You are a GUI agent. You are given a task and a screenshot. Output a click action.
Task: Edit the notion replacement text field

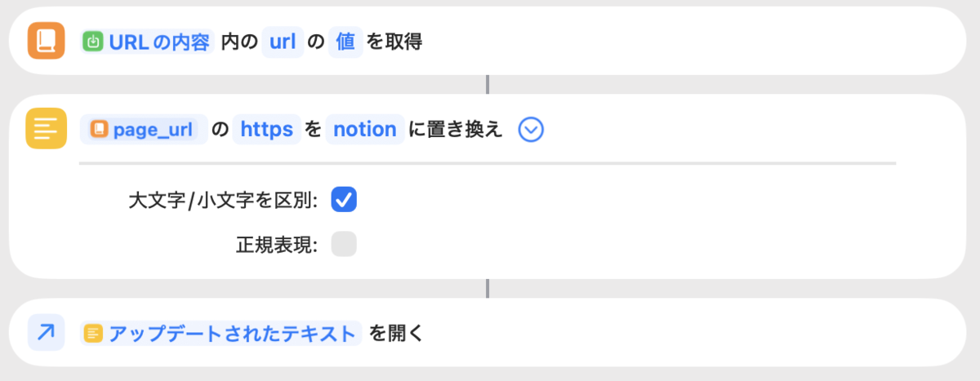(365, 129)
